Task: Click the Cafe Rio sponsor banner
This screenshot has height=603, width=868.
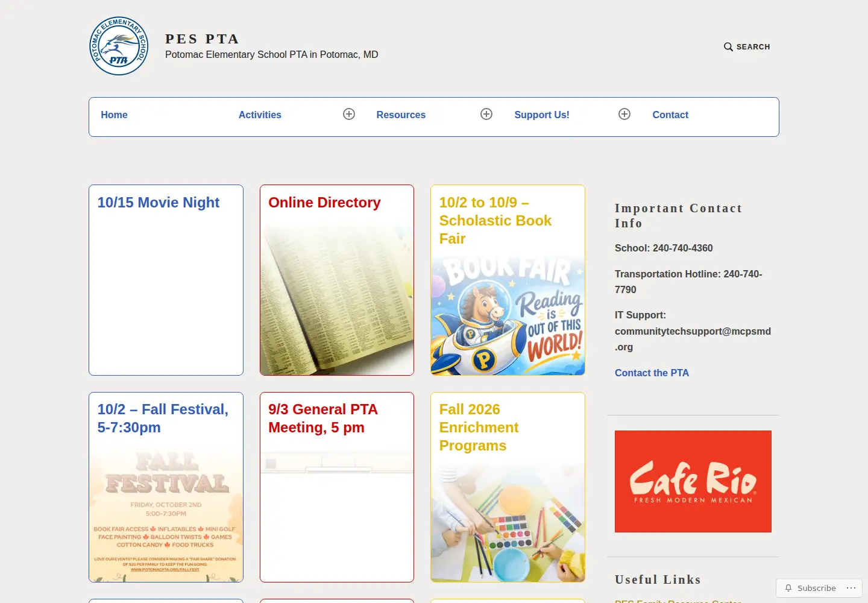Action: tap(693, 481)
